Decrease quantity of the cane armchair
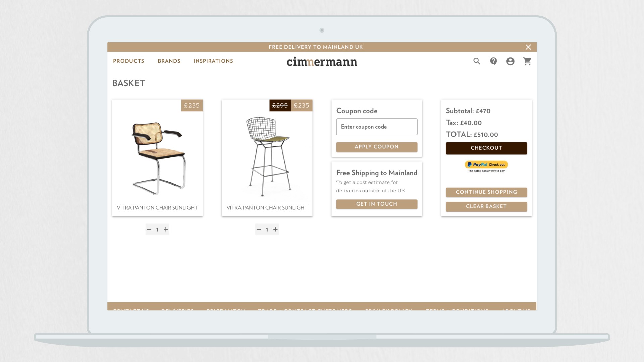 149,230
